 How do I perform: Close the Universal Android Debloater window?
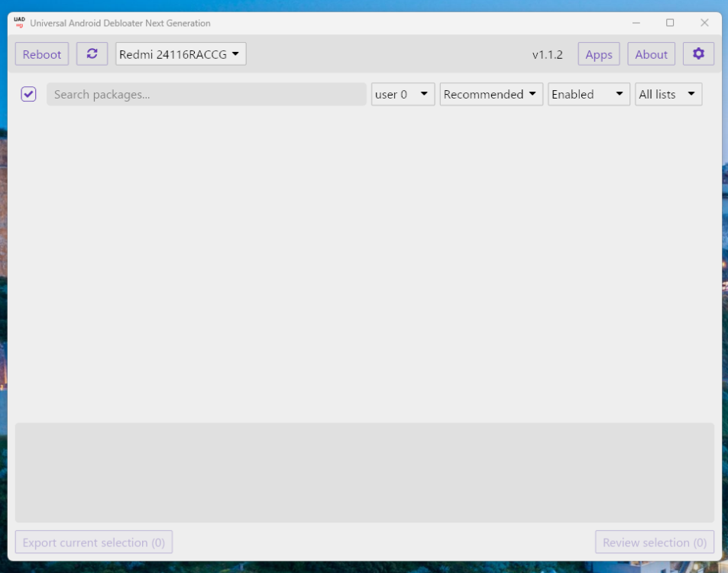tap(704, 23)
